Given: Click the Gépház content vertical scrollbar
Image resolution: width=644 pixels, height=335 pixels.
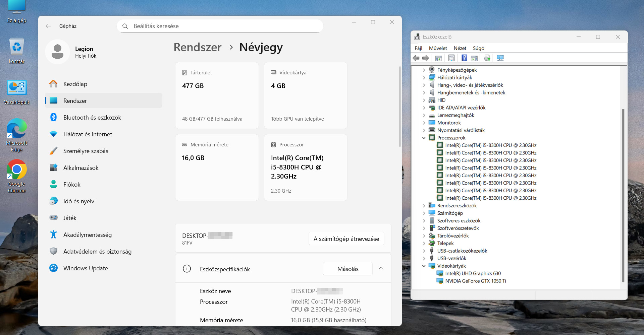Looking at the screenshot, I should click(x=400, y=107).
